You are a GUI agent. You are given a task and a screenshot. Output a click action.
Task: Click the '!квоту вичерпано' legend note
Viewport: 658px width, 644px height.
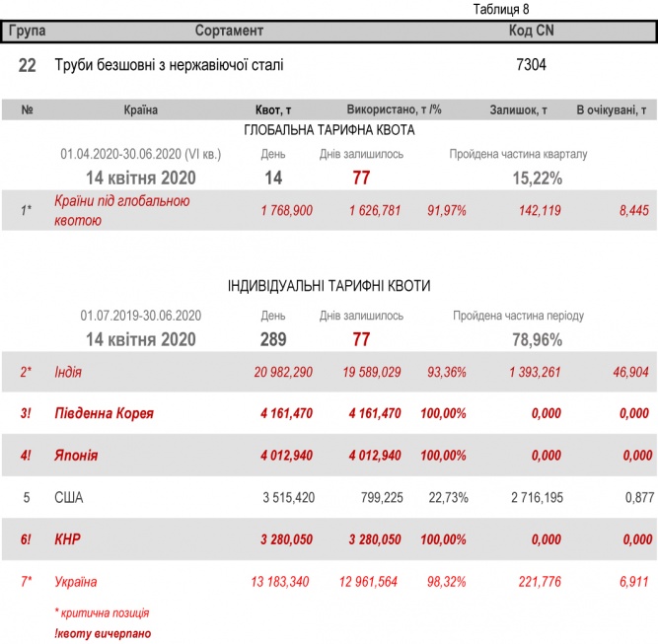(x=103, y=632)
